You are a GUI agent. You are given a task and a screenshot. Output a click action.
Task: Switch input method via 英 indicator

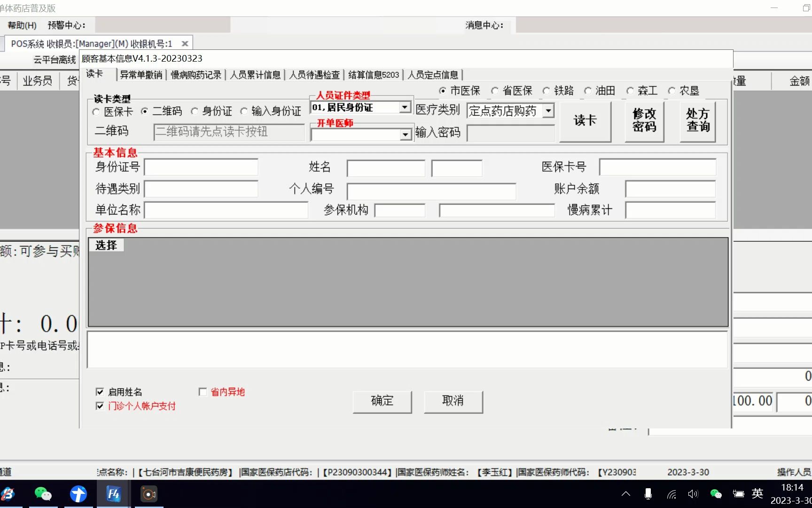point(757,493)
